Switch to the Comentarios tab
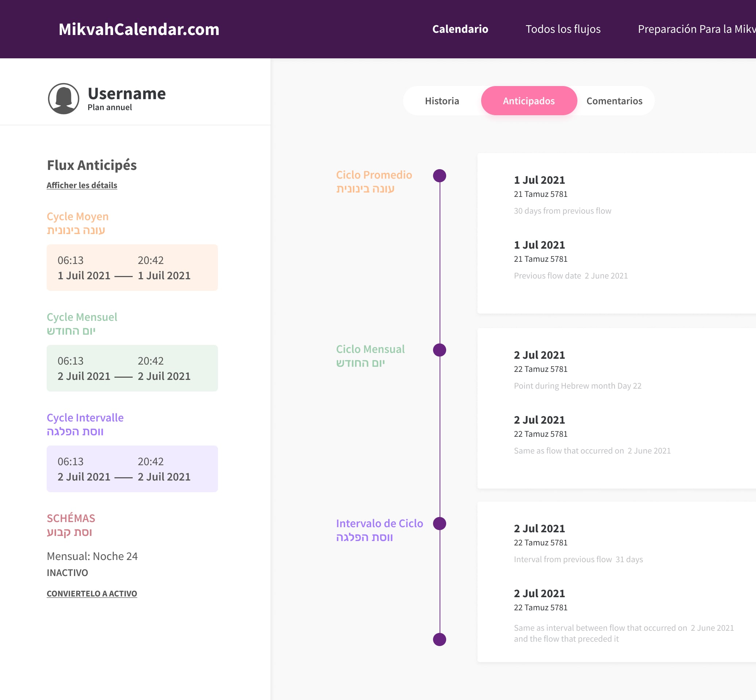The image size is (756, 700). tap(614, 101)
